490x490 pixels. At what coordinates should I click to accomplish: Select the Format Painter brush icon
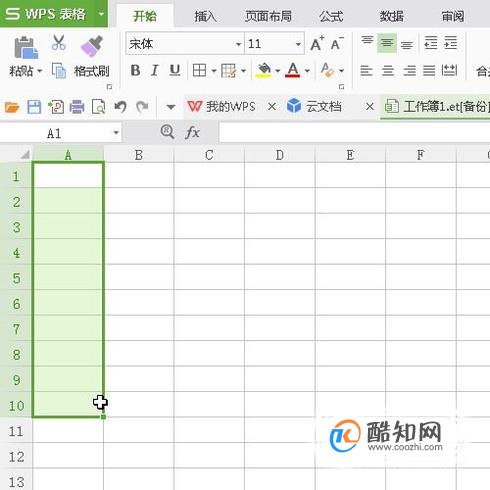92,46
